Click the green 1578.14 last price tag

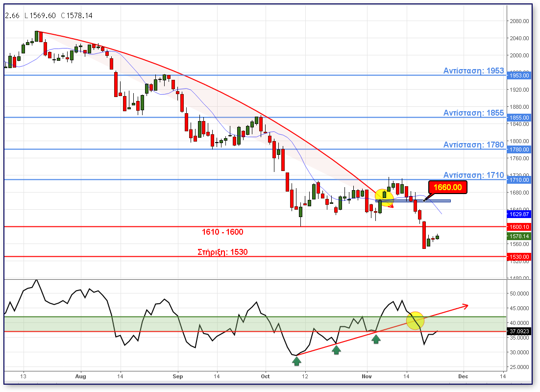pos(519,236)
